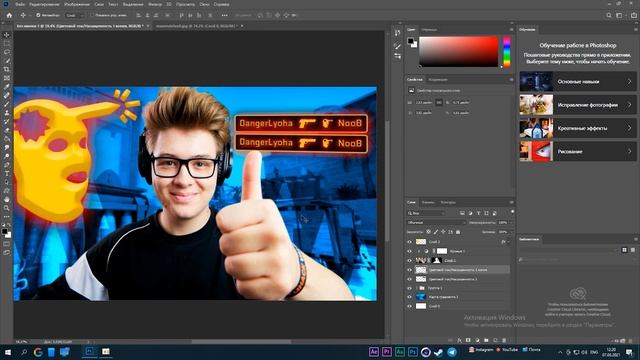Open the third Learn tutorial card
This screenshot has height=360, width=640.
pos(578,128)
